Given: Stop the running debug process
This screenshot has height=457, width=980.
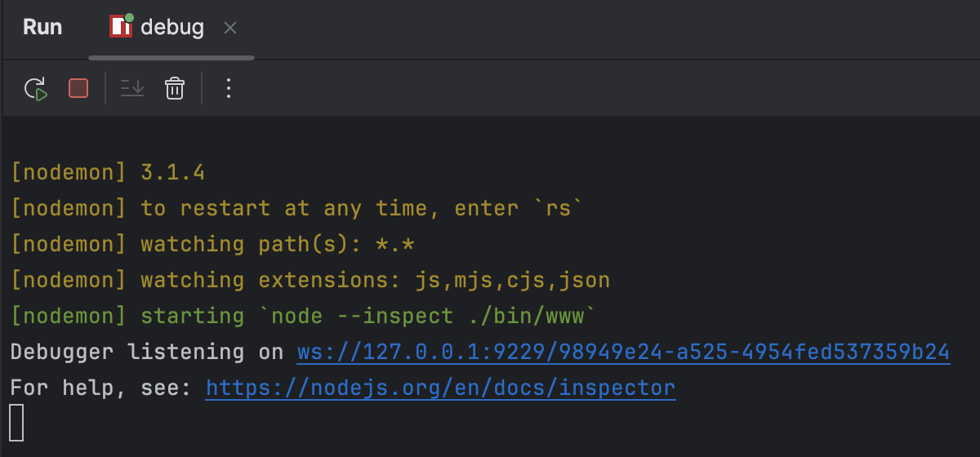Looking at the screenshot, I should pyautogui.click(x=78, y=88).
